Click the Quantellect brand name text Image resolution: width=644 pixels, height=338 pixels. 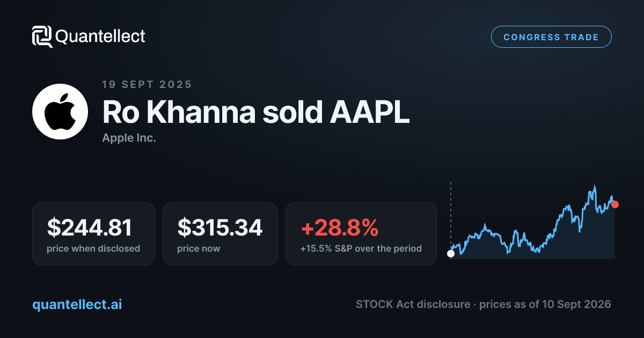(100, 36)
